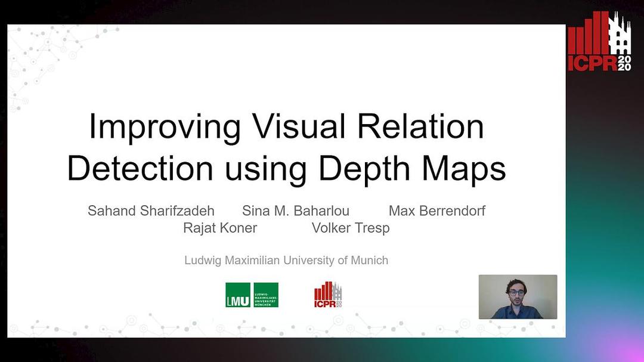
Task: Click author name Sina M. Baharlou
Action: (x=296, y=211)
